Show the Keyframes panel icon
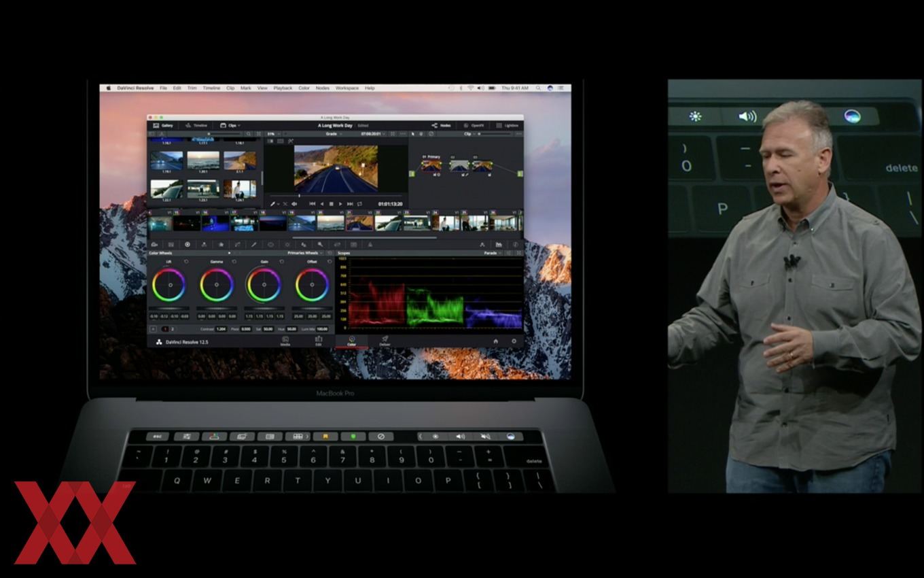924x578 pixels. tap(482, 244)
